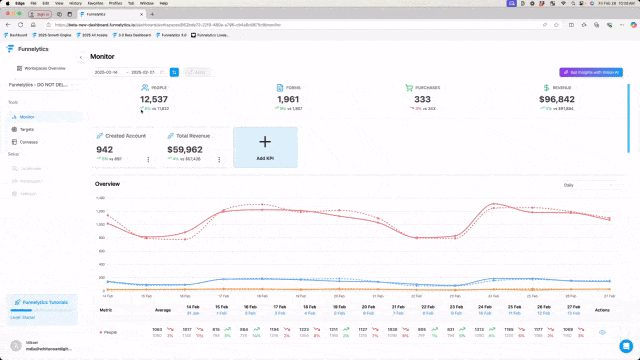Screen dimensions: 640x360
Task: Open the Copilot icon in toolbar
Action: [x=633, y=25]
